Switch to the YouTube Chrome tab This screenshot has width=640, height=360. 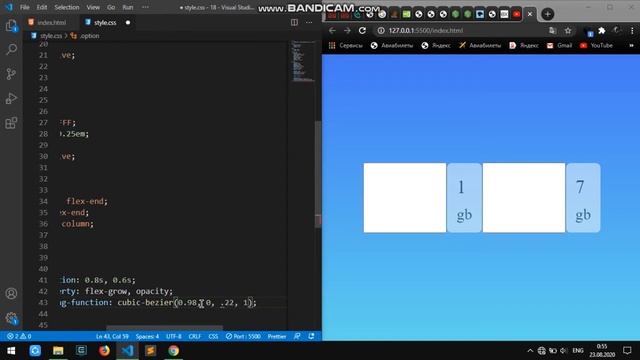(x=517, y=14)
